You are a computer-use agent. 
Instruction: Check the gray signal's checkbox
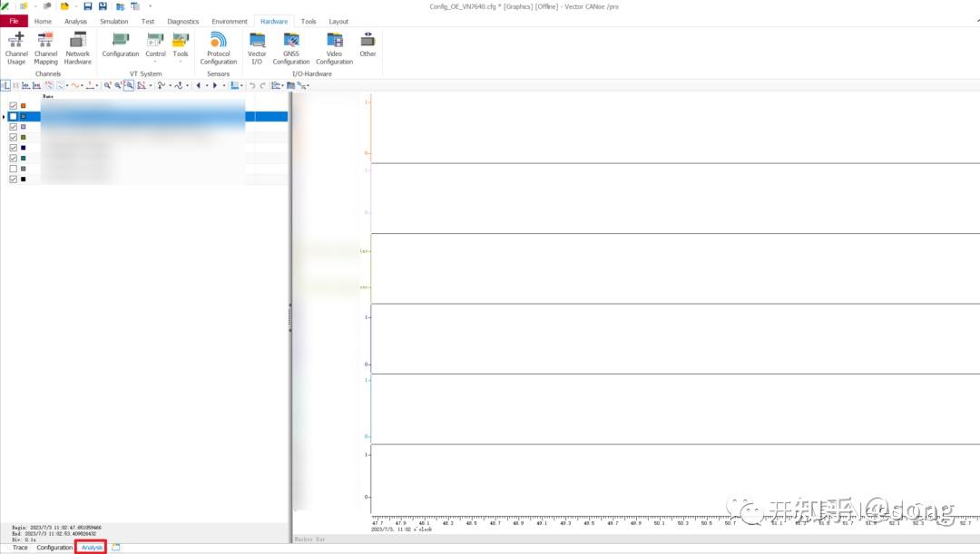[13, 169]
